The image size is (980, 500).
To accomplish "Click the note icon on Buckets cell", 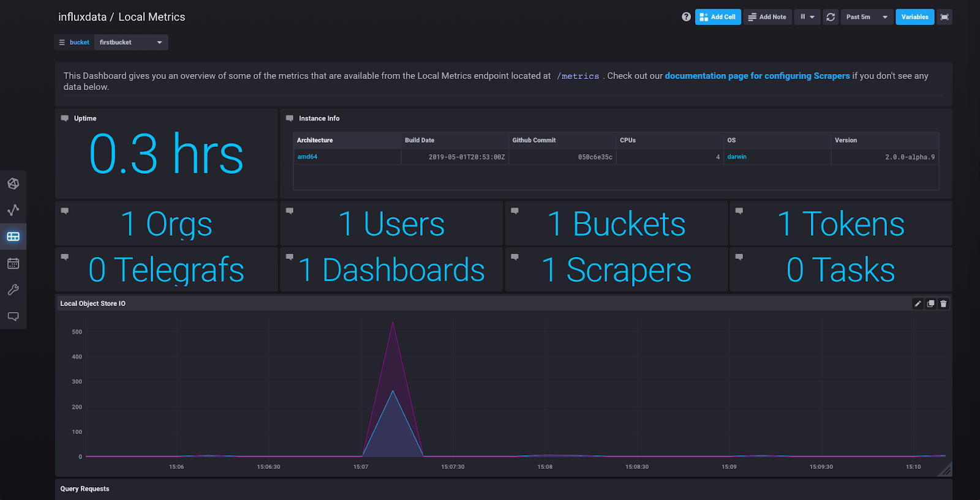I will 514,211.
